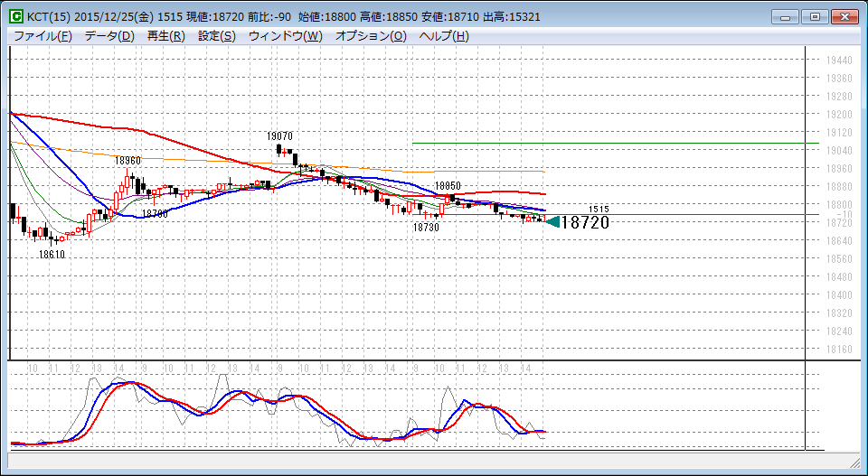The height and width of the screenshot is (476, 868).
Task: Click the green KCT app icon in title bar
Action: pos(16,17)
